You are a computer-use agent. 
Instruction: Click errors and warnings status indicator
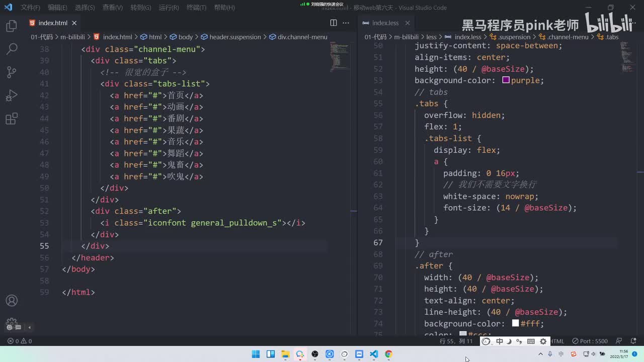click(20, 341)
